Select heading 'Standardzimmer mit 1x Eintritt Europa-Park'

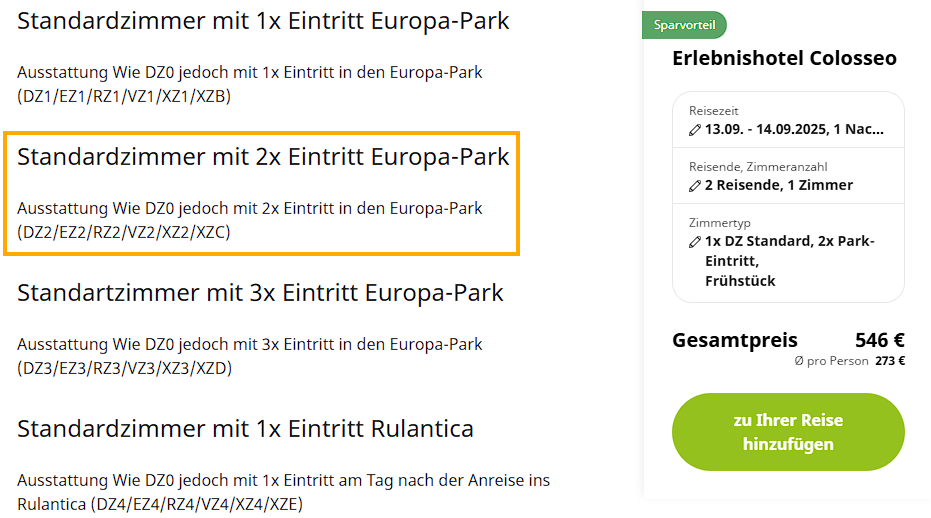click(x=263, y=21)
